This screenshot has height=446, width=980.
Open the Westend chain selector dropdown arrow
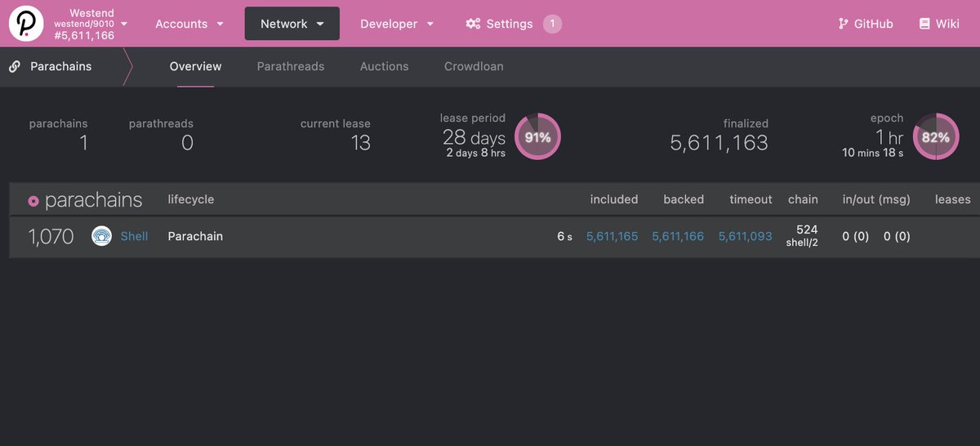[x=124, y=24]
